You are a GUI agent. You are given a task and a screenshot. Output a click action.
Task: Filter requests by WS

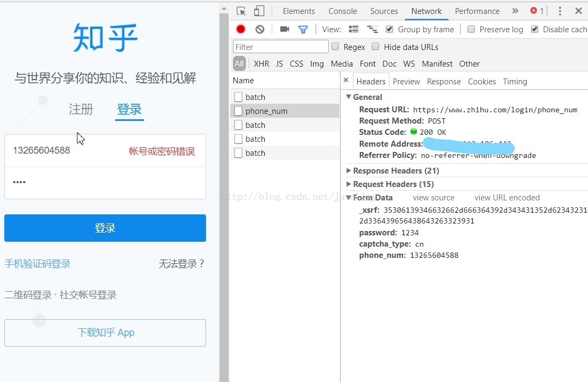(x=409, y=64)
